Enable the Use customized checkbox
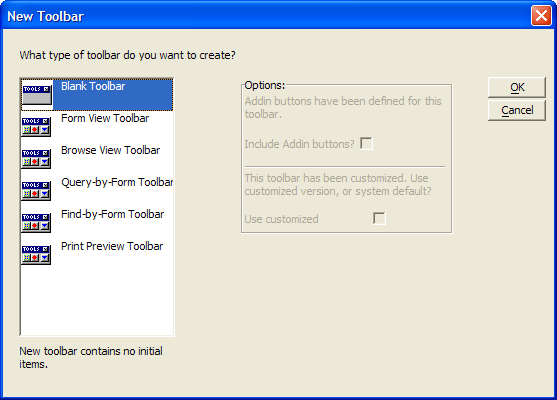The image size is (557, 400). click(379, 218)
